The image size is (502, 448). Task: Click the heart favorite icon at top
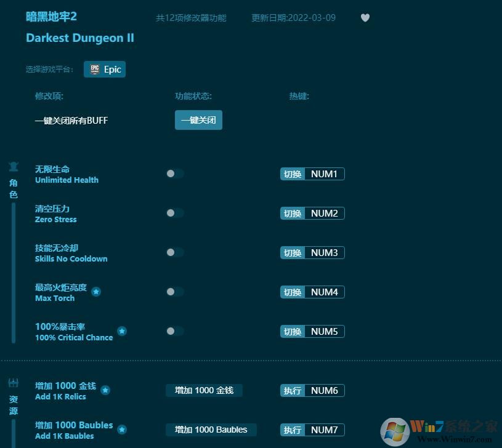point(365,18)
